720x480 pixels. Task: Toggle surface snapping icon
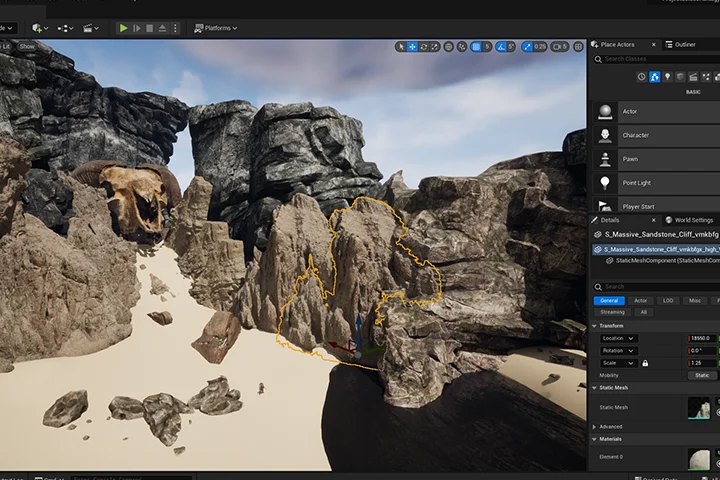tap(462, 46)
